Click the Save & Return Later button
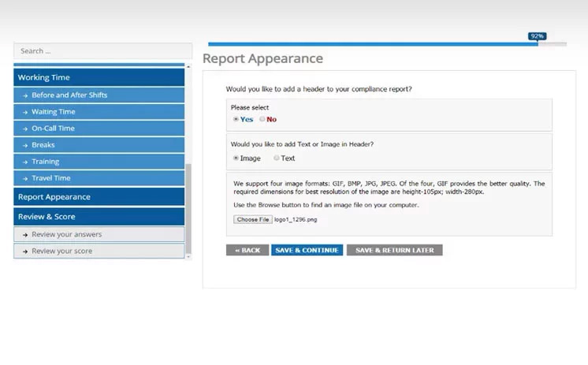Image resolution: width=588 pixels, height=365 pixels. point(394,250)
